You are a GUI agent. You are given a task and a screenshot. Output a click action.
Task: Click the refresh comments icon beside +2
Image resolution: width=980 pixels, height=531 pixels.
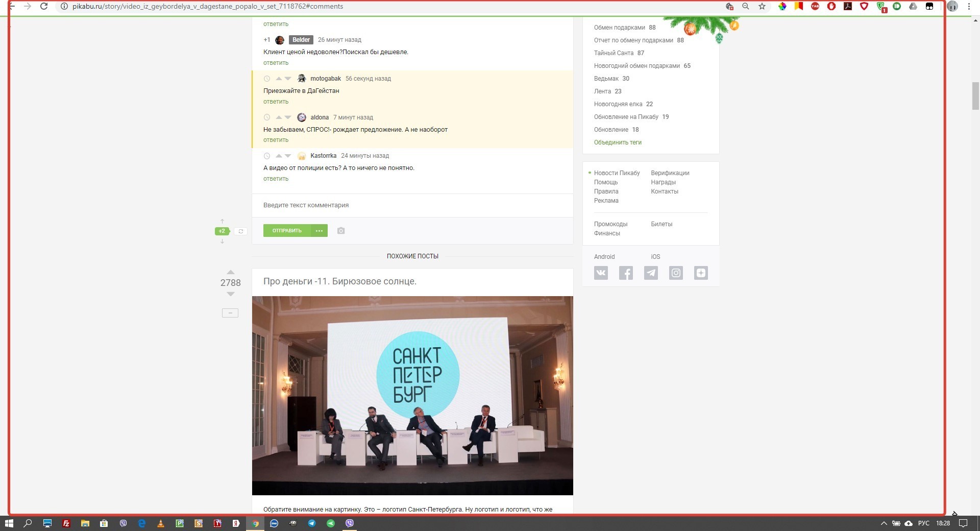coord(241,231)
